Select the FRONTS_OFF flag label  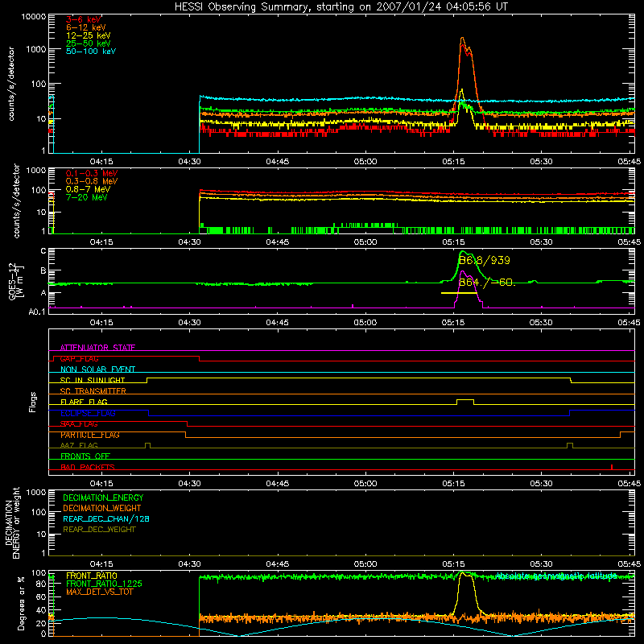85,456
